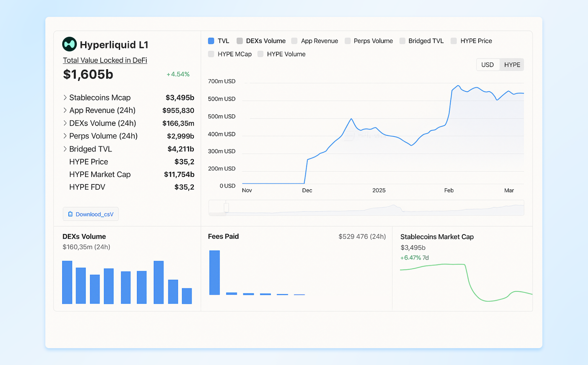
Task: Click the $1,605b TVL value
Action: (x=88, y=74)
